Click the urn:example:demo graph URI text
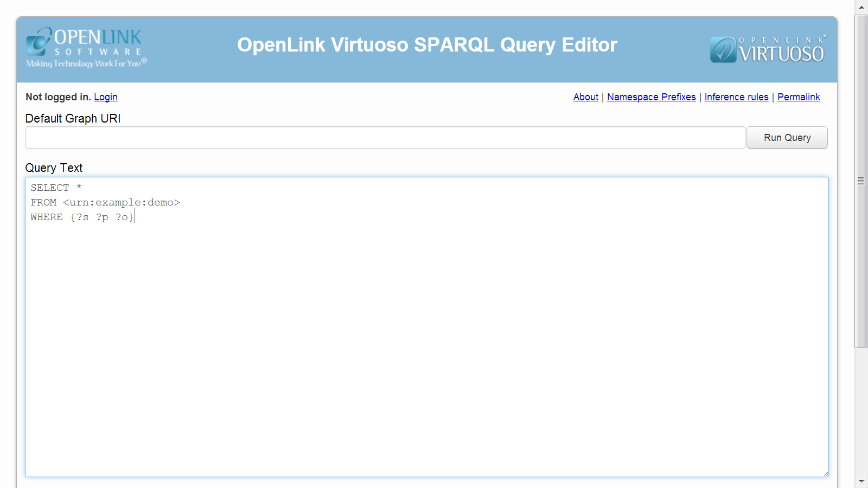The image size is (868, 488). coord(121,202)
